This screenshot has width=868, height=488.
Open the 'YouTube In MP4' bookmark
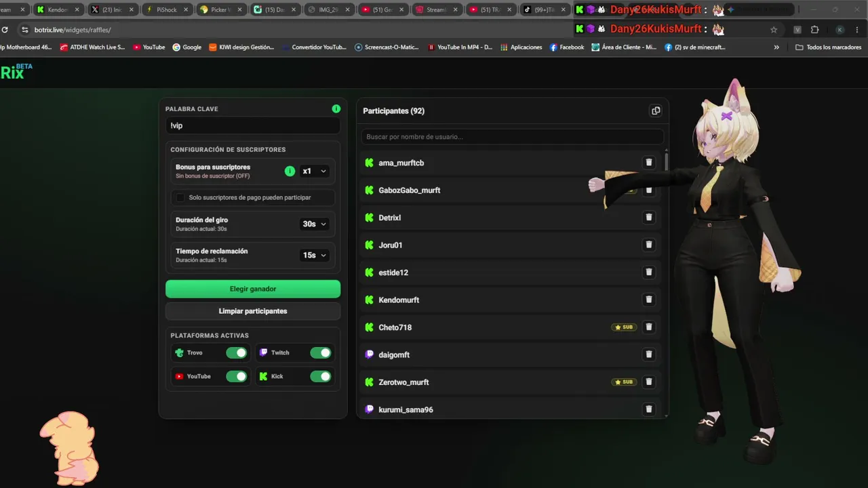tap(460, 47)
